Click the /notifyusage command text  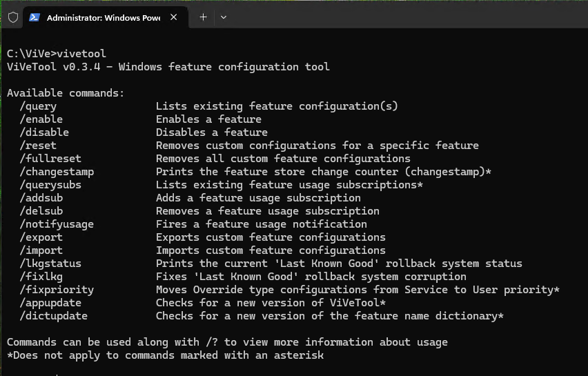57,224
